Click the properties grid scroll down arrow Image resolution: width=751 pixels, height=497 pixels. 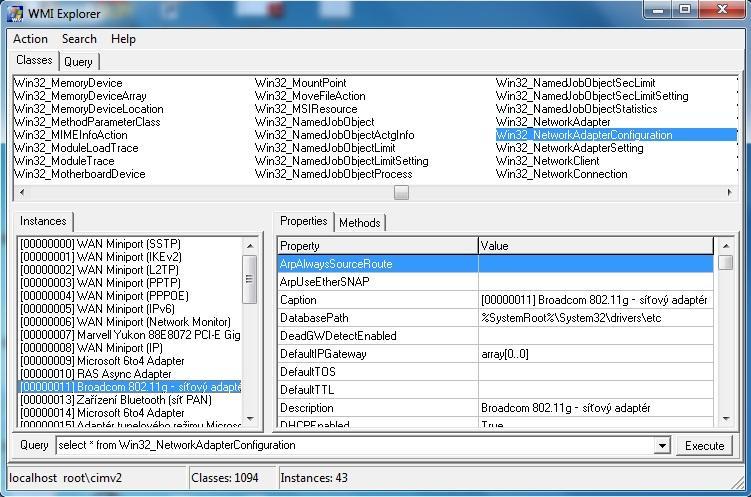pos(726,419)
